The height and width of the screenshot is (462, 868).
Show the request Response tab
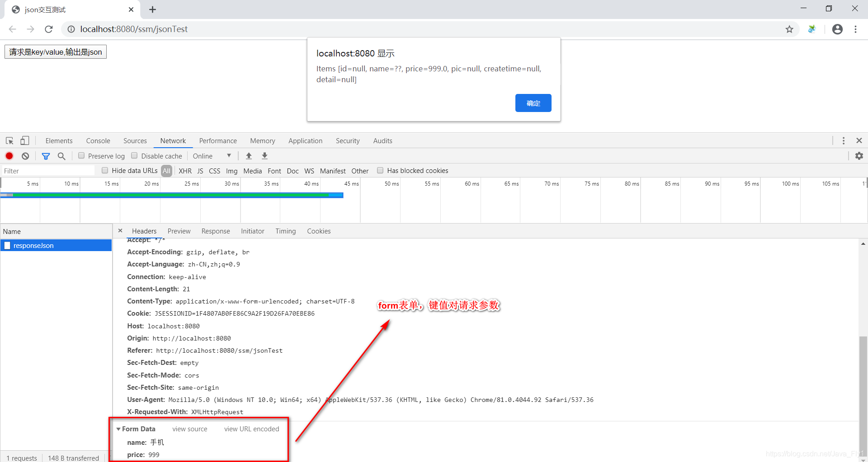[x=216, y=231]
